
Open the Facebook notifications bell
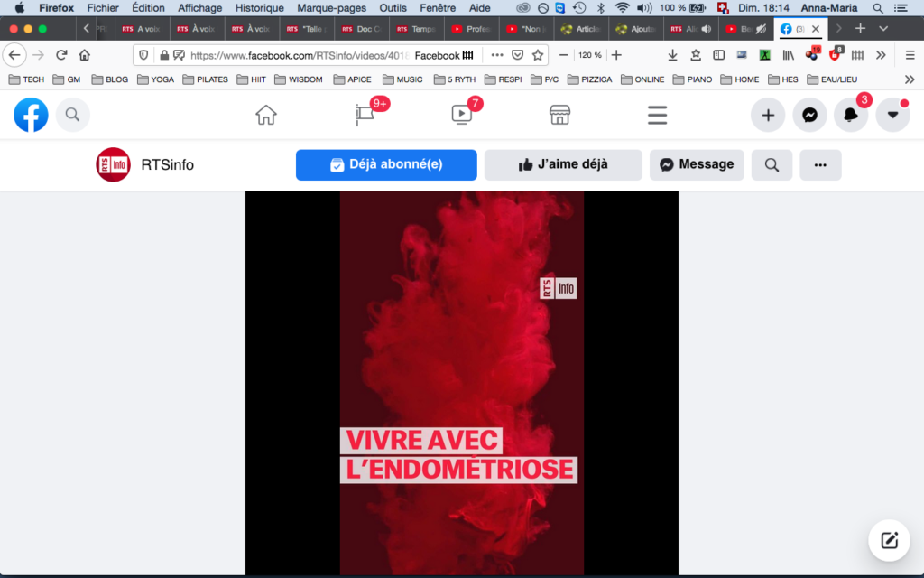pos(851,115)
